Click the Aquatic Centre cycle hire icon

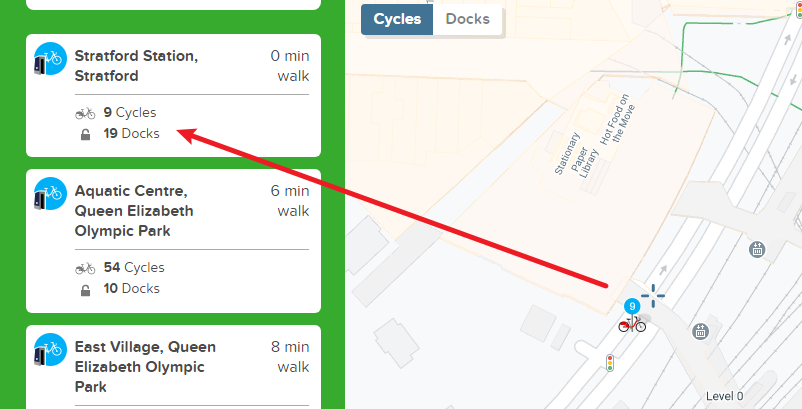(x=50, y=194)
